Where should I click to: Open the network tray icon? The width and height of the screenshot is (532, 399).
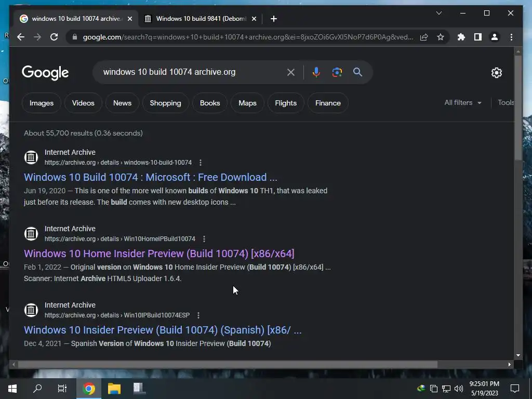point(446,389)
